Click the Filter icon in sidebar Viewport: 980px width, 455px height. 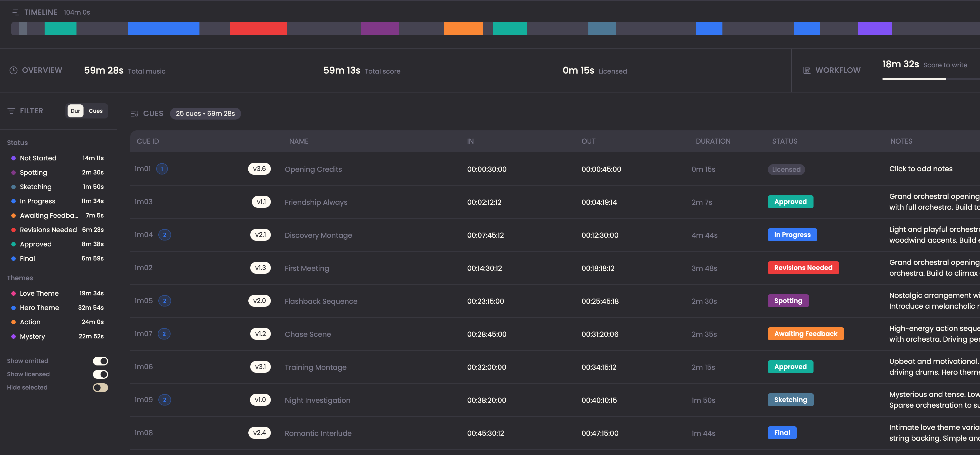pos(11,111)
